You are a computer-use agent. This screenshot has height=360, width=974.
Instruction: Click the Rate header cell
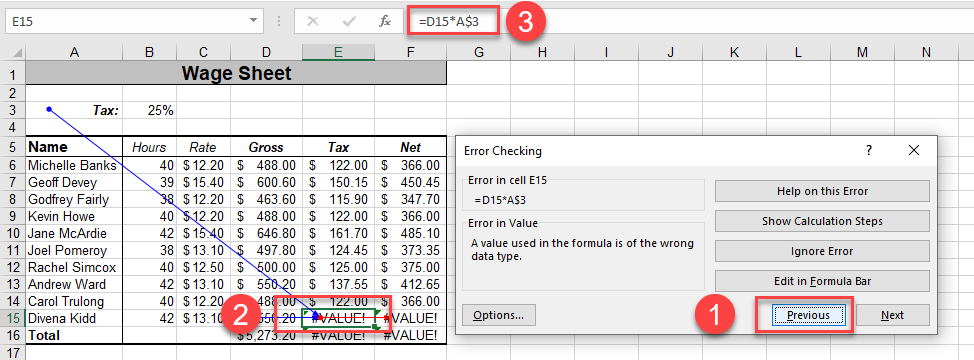pos(203,147)
